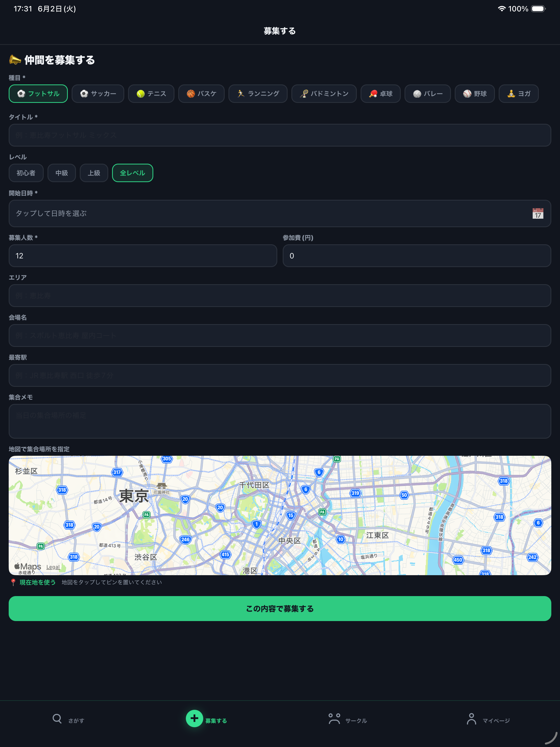
Task: Tap the 花園神社 shrine icon on map
Action: pyautogui.click(x=161, y=486)
